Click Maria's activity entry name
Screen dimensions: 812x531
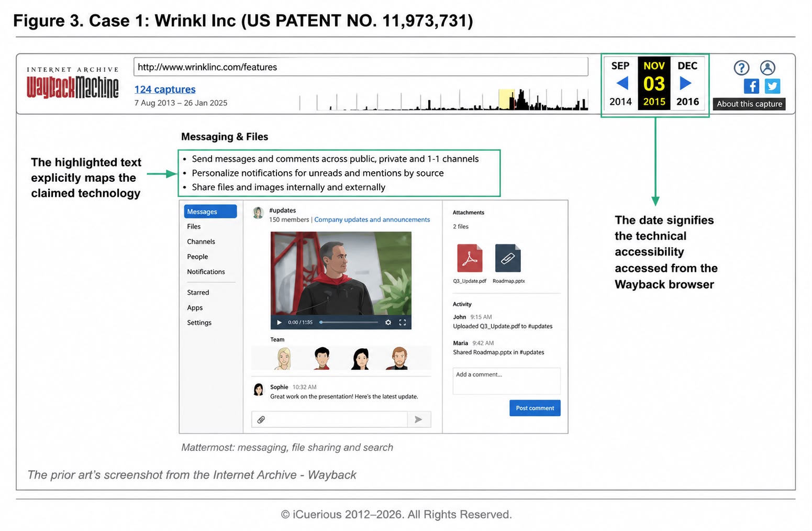461,344
